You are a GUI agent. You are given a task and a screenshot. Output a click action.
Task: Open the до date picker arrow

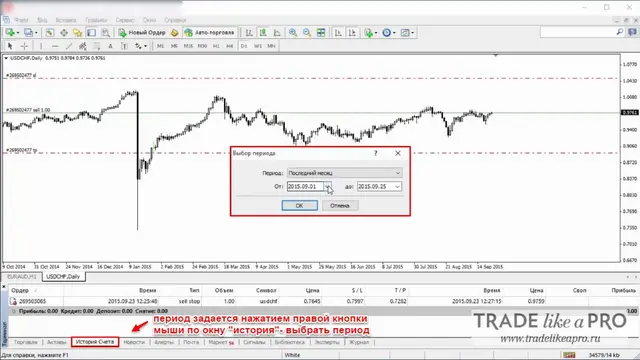coord(397,187)
